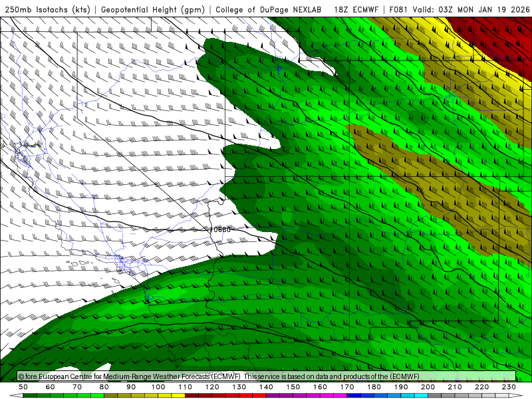
Task: Click the 110 kt legend label
Action: pyautogui.click(x=186, y=387)
